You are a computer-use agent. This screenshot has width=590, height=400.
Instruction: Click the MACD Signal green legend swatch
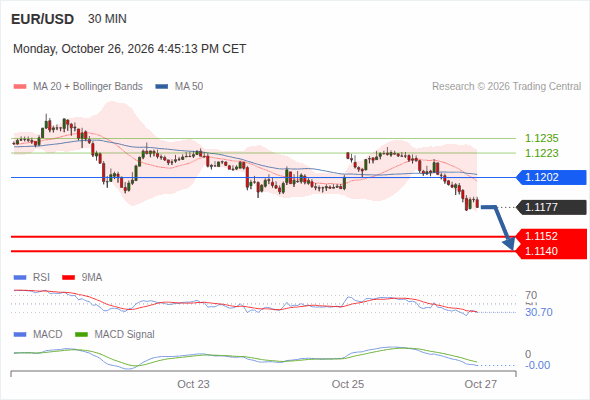(81, 335)
